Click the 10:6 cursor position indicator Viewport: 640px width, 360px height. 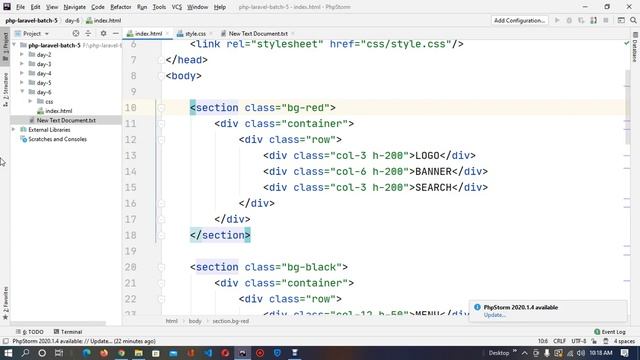point(542,341)
